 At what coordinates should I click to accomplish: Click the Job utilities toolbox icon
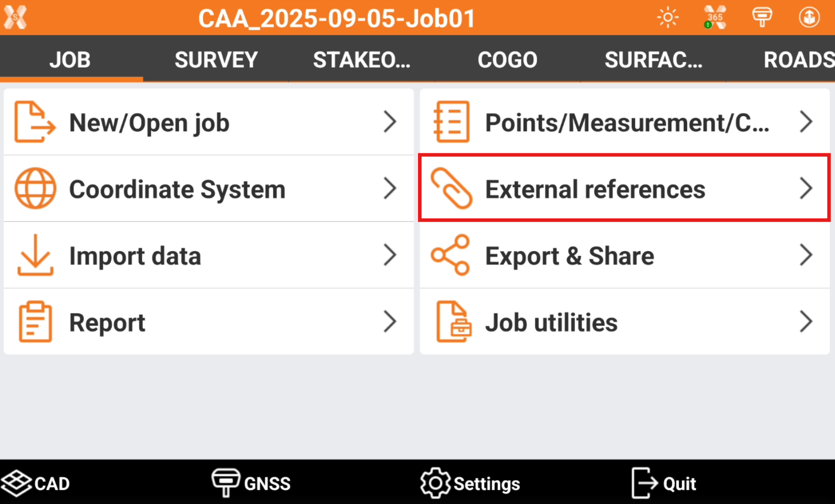453,322
